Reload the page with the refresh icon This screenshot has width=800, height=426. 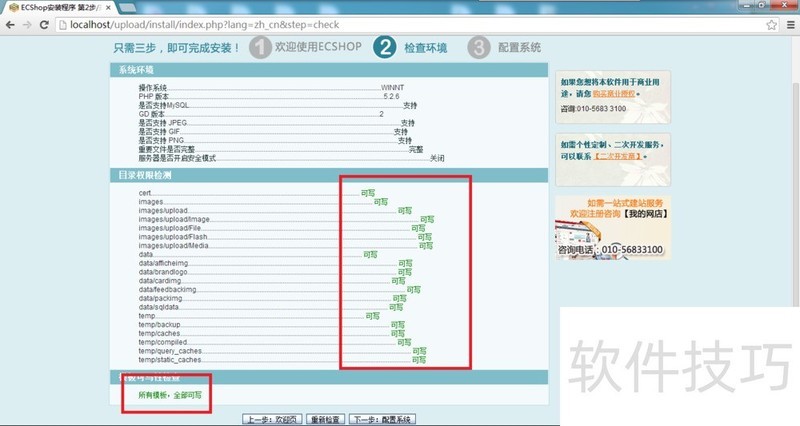(x=44, y=24)
